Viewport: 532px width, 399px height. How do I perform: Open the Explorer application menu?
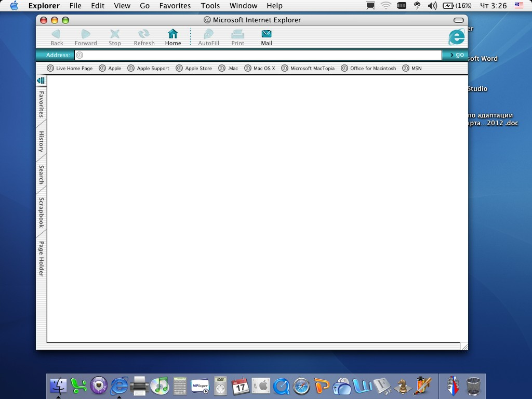coord(44,6)
